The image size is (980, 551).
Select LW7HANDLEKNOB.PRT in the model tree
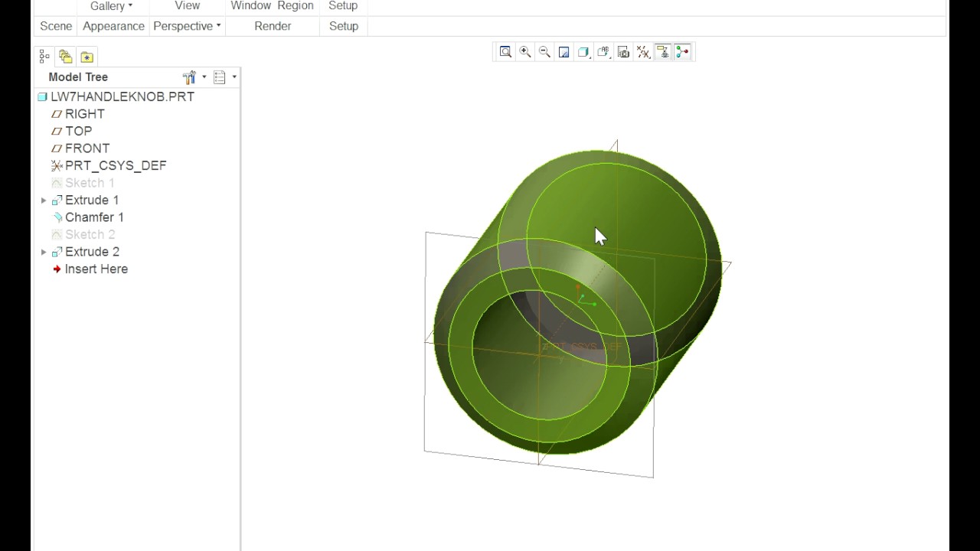[122, 97]
